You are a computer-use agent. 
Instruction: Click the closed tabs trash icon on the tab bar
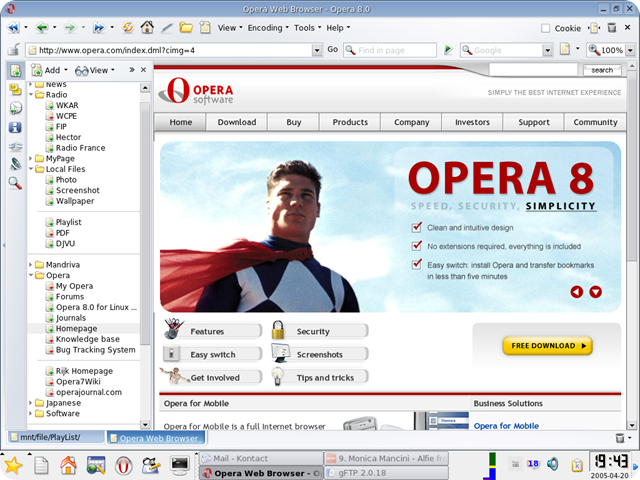pyautogui.click(x=620, y=438)
